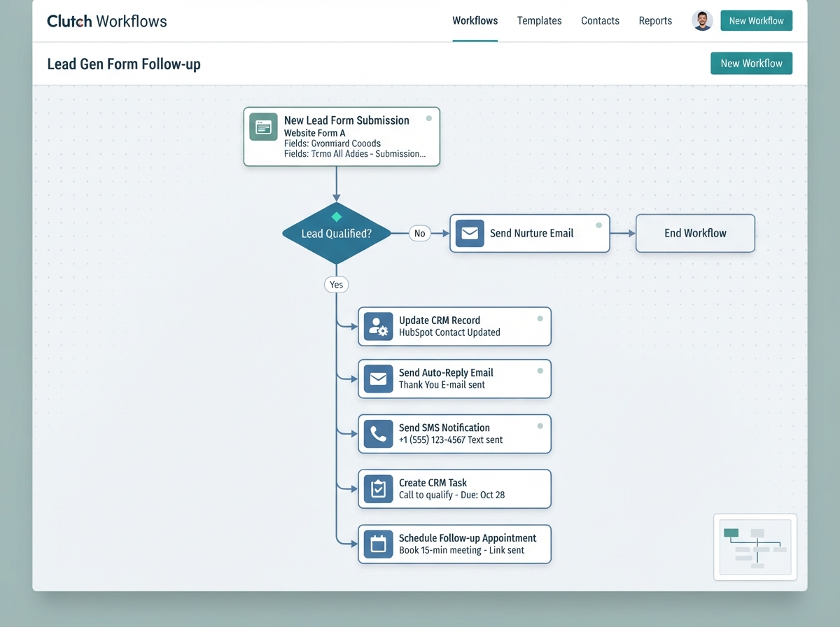
Task: Click the calendar icon on Schedule Follow-up Appointment
Action: (379, 544)
